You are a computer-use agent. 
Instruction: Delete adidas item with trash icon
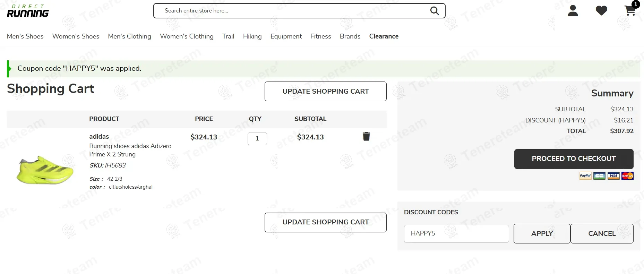click(x=366, y=137)
